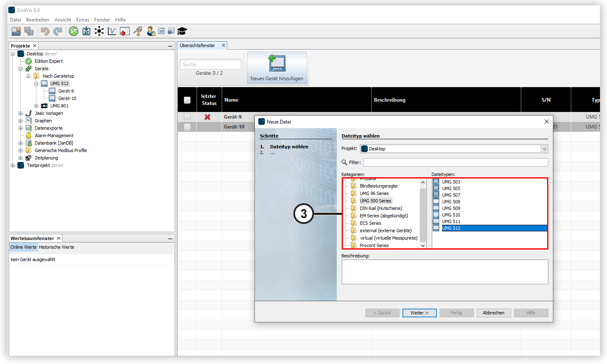Open the topology network icon in toolbar

coord(99,31)
